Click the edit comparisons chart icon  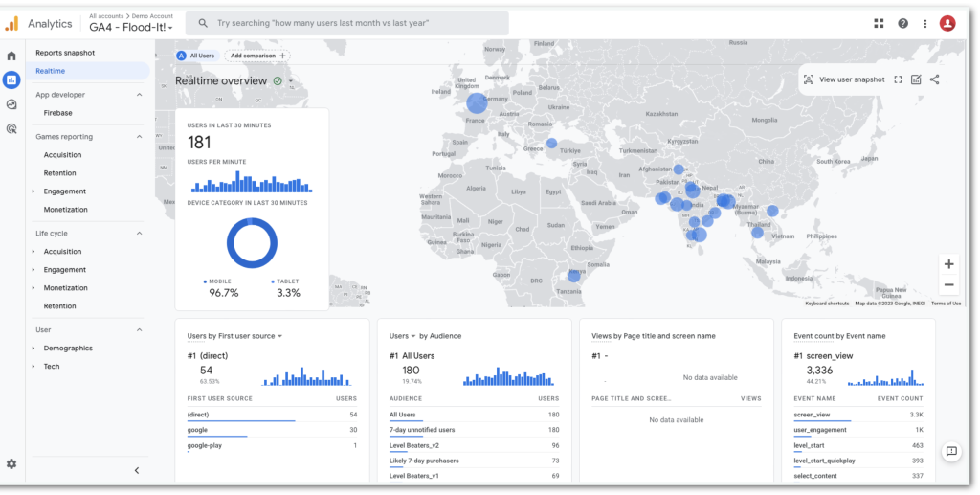[x=916, y=80]
